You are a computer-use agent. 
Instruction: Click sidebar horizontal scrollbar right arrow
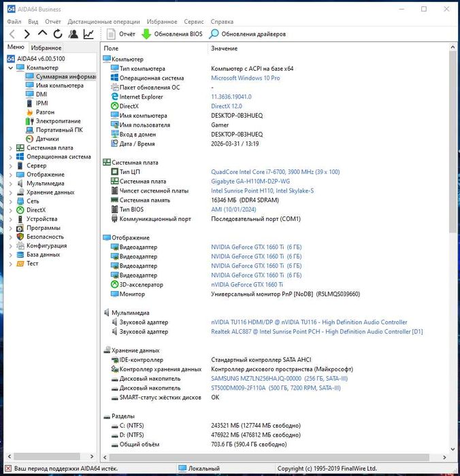pos(92,456)
